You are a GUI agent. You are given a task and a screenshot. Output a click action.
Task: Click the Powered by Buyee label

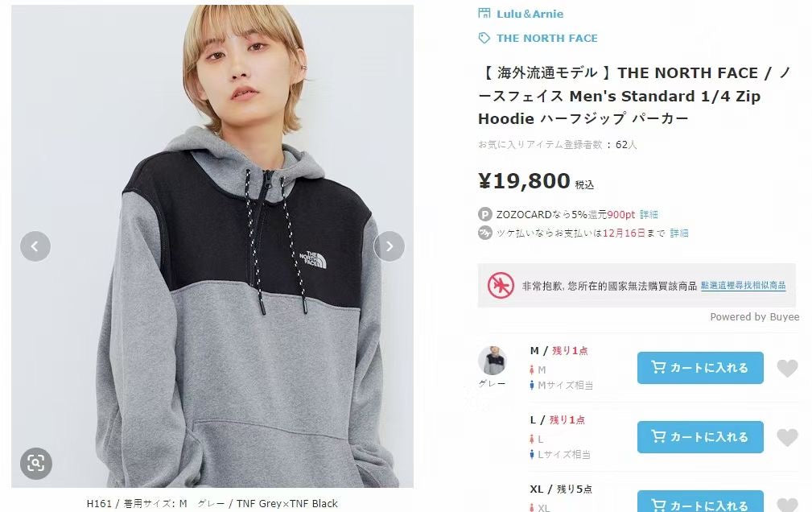(x=754, y=317)
